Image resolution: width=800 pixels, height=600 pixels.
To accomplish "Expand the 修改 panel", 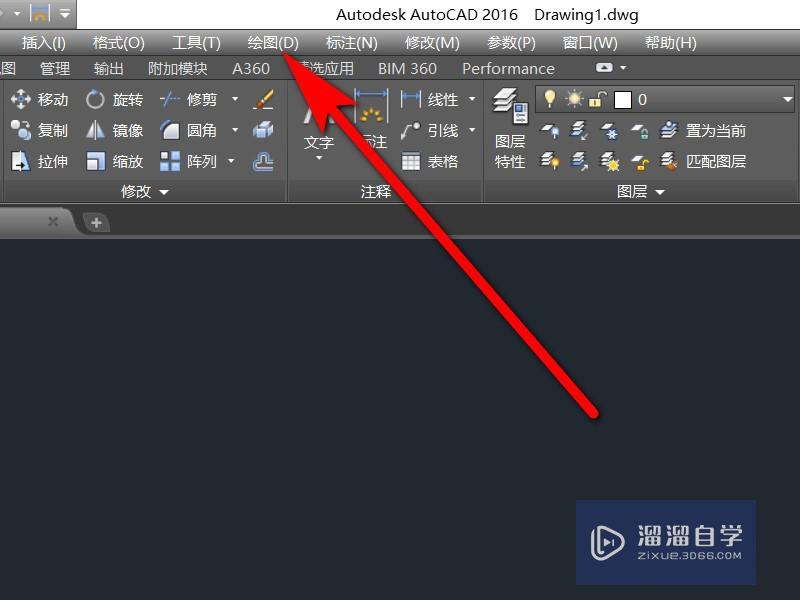I will (144, 192).
